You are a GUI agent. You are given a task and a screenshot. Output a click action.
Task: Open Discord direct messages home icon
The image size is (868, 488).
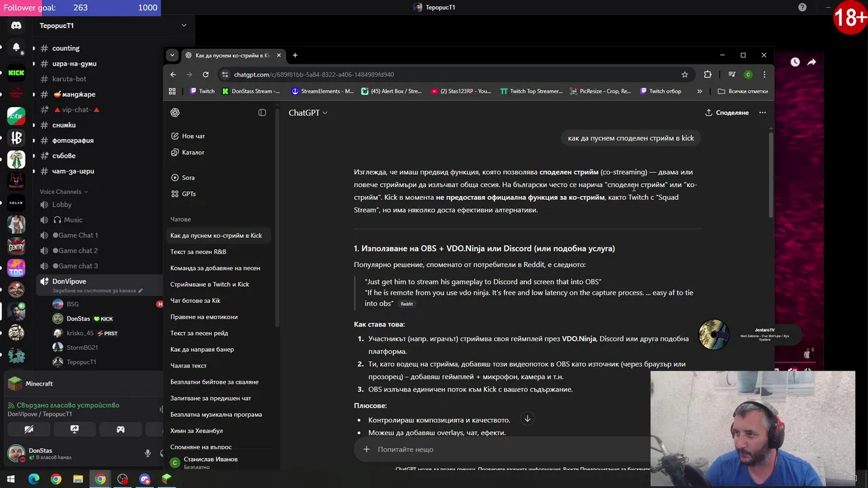pyautogui.click(x=16, y=25)
